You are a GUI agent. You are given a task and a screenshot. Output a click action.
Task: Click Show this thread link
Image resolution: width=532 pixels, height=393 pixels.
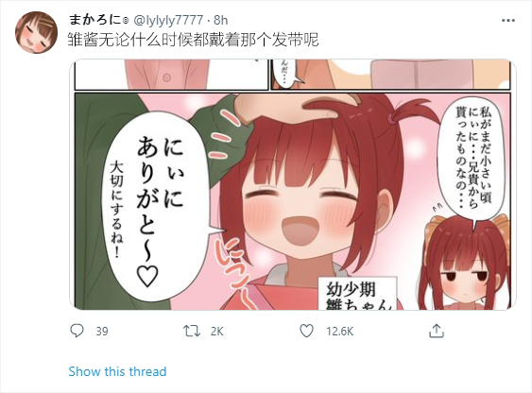117,371
